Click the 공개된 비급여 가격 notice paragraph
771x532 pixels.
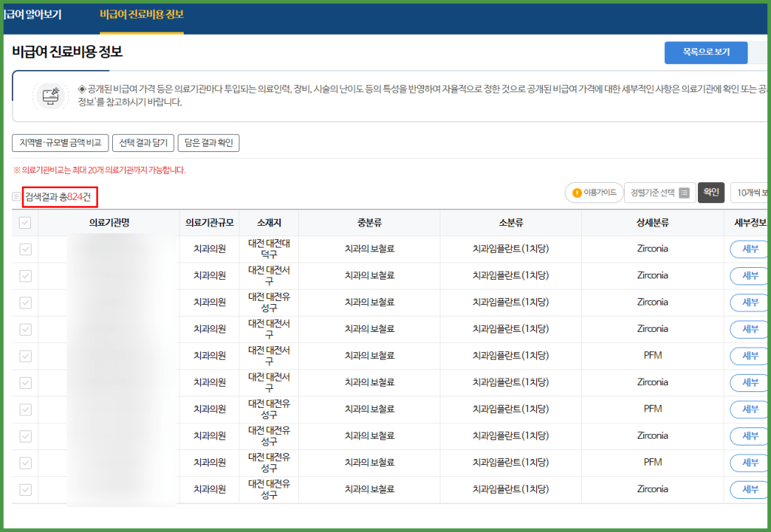point(422,96)
